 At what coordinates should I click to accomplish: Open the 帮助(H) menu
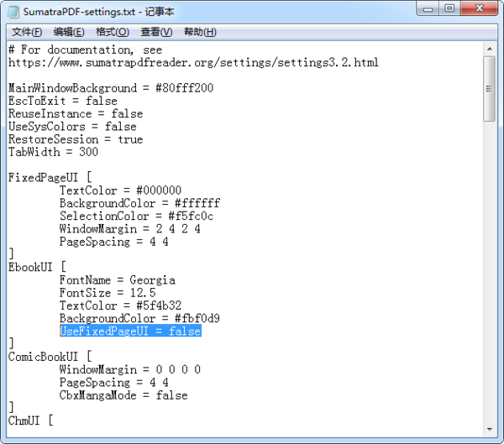coord(200,32)
